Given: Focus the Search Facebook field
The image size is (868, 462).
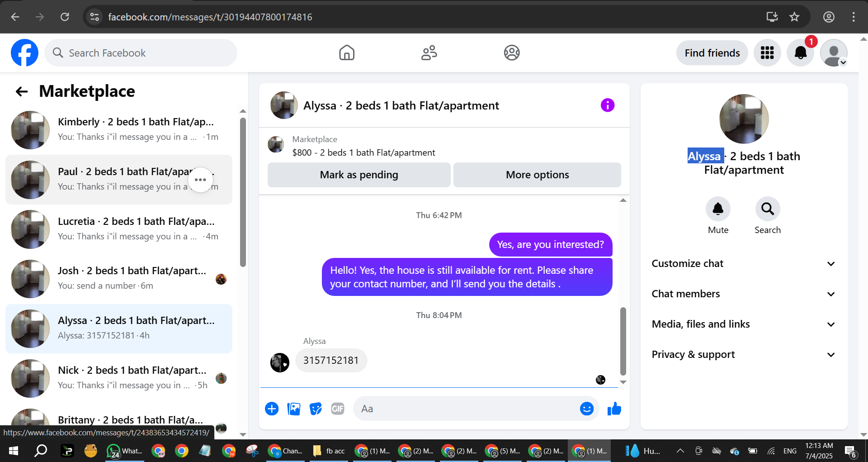Looking at the screenshot, I should pos(141,53).
